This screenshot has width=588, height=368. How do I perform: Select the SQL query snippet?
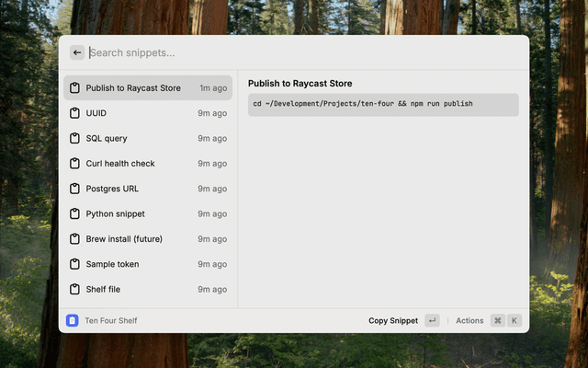click(148, 138)
